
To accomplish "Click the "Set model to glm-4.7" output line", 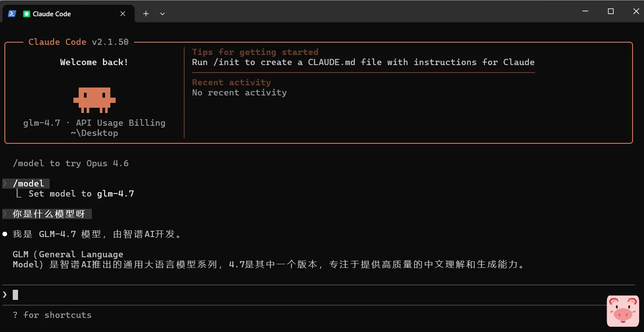I will pyautogui.click(x=81, y=193).
